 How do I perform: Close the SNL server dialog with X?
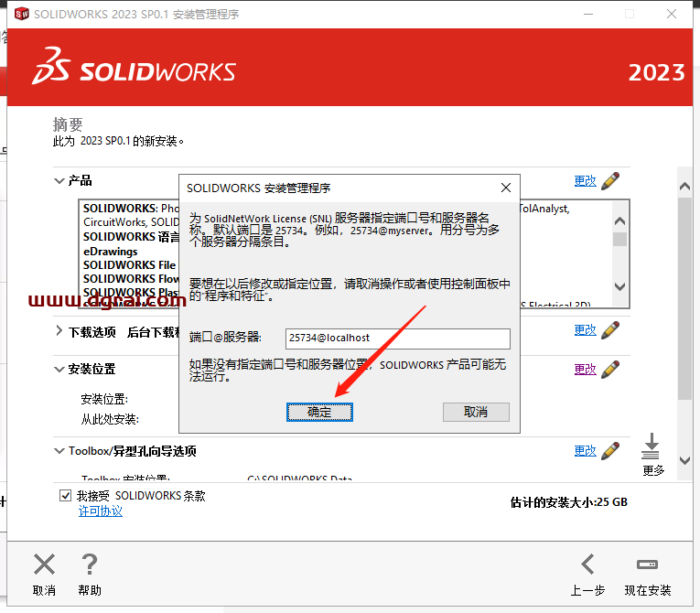point(506,188)
